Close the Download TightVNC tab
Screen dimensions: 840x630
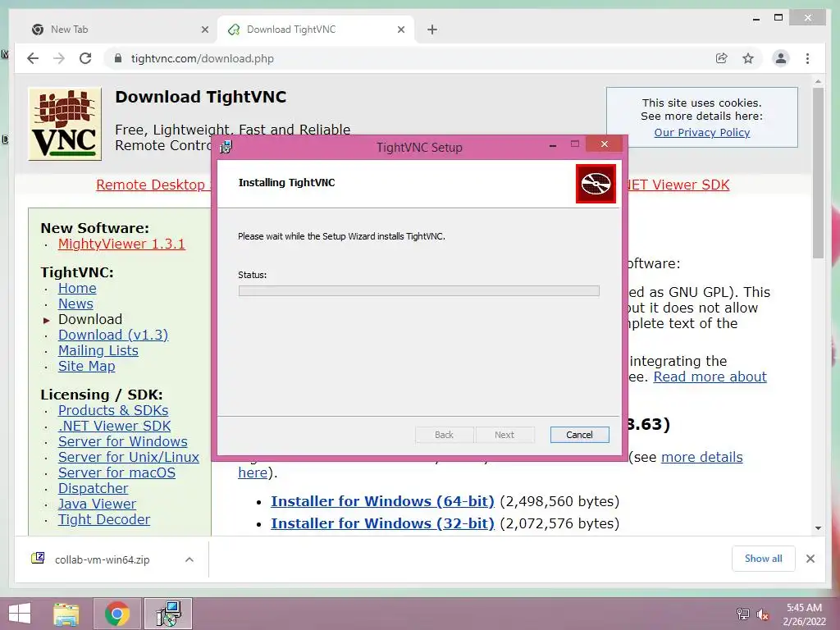(x=400, y=30)
